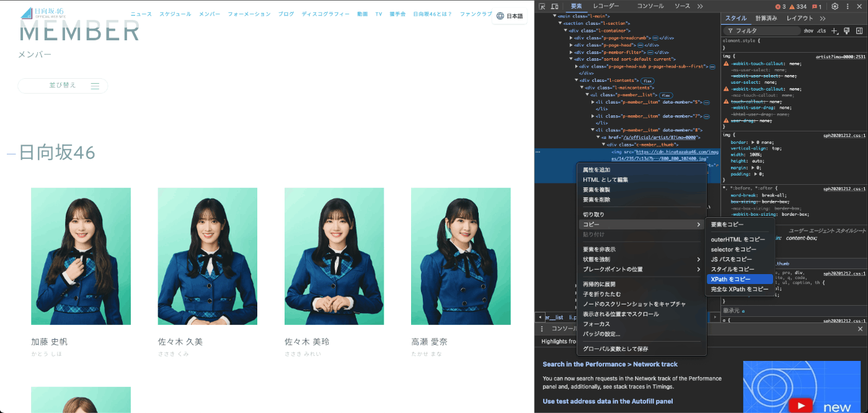Choose HTML として編集 in context menu
Image resolution: width=868 pixels, height=413 pixels.
(642, 180)
